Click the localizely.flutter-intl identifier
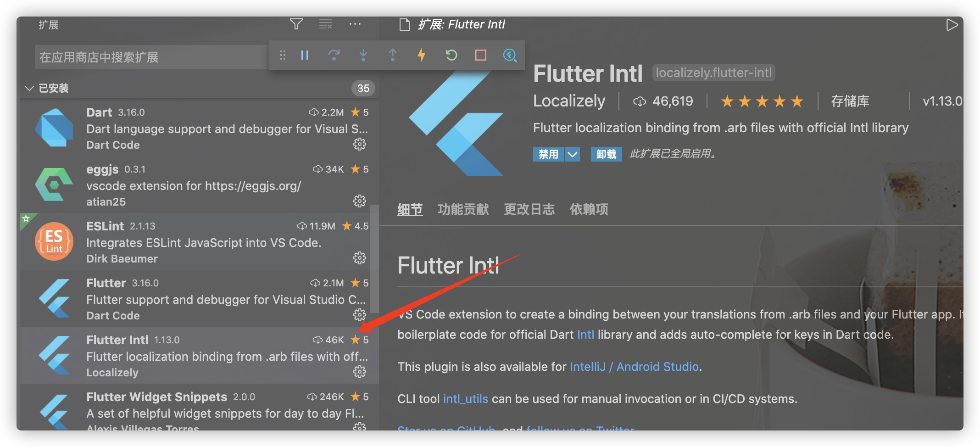Screen dimensions: 980x447 pyautogui.click(x=713, y=73)
